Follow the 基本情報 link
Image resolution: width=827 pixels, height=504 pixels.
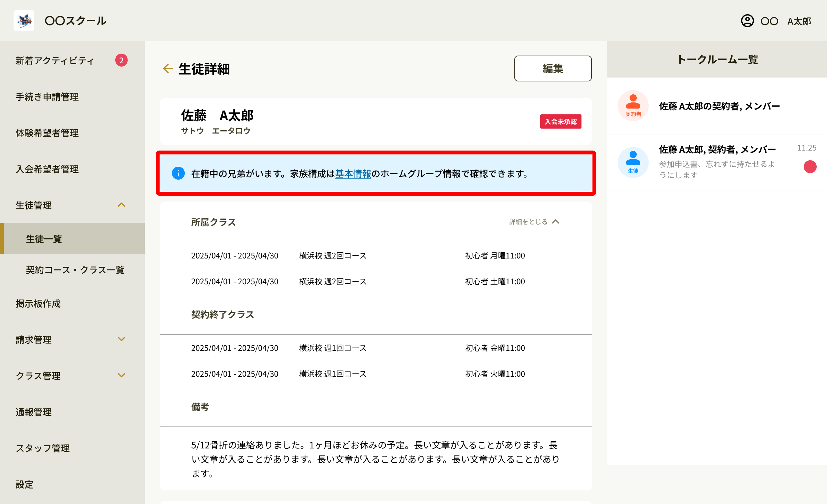(x=353, y=173)
